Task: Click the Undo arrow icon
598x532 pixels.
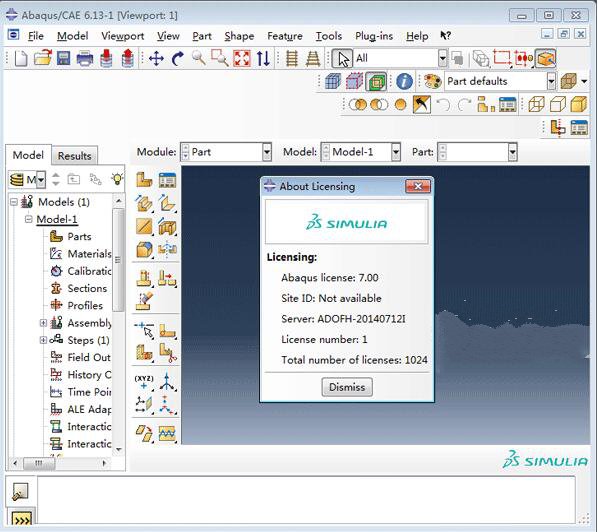Action: coord(443,104)
